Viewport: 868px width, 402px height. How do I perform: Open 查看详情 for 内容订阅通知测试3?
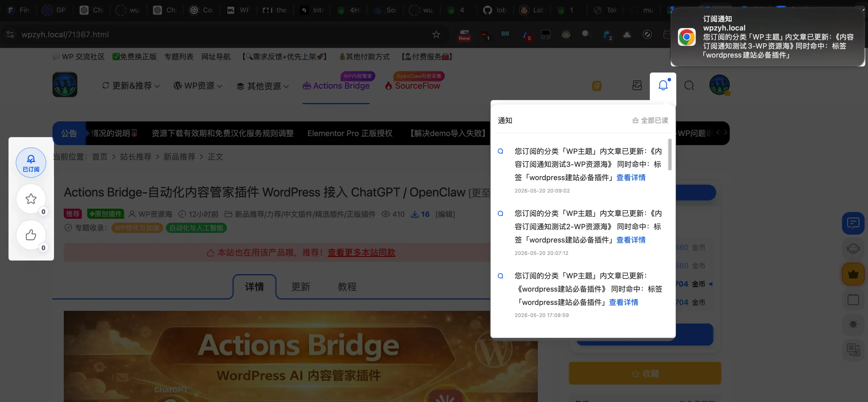pyautogui.click(x=631, y=178)
